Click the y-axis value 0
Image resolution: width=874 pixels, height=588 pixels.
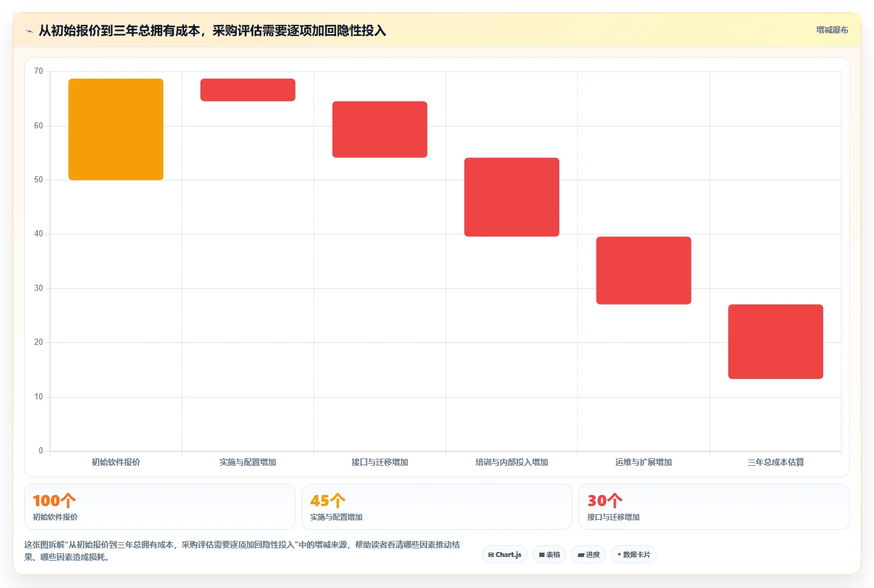pos(41,451)
